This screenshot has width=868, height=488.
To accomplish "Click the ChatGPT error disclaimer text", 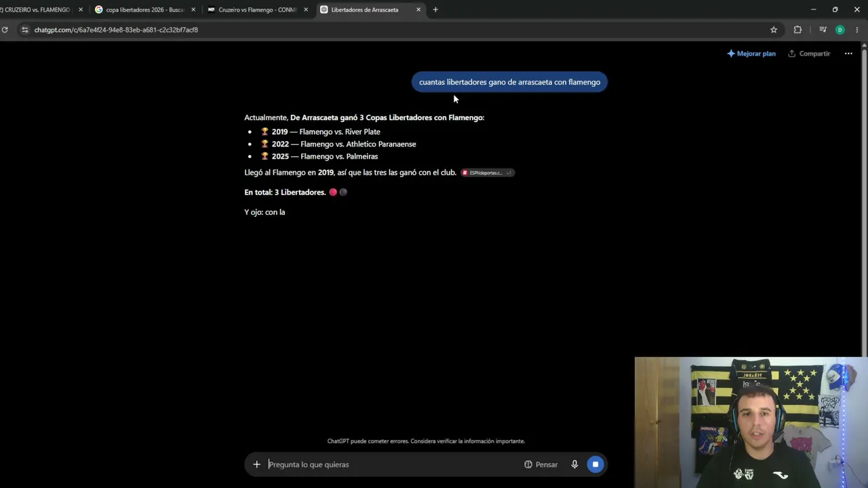I will (426, 441).
